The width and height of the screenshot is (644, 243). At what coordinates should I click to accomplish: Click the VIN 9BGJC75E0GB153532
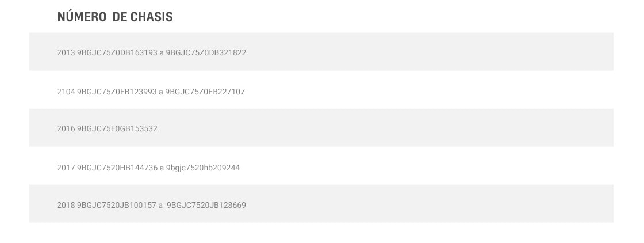[x=117, y=128]
